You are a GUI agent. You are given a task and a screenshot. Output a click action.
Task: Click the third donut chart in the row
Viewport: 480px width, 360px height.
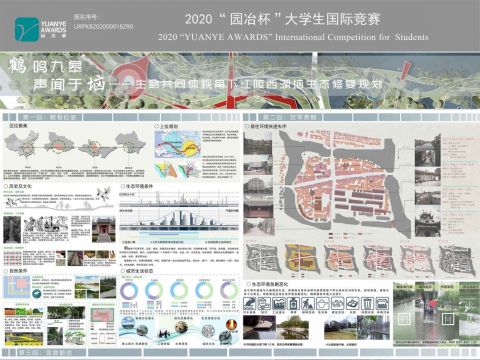179,290
